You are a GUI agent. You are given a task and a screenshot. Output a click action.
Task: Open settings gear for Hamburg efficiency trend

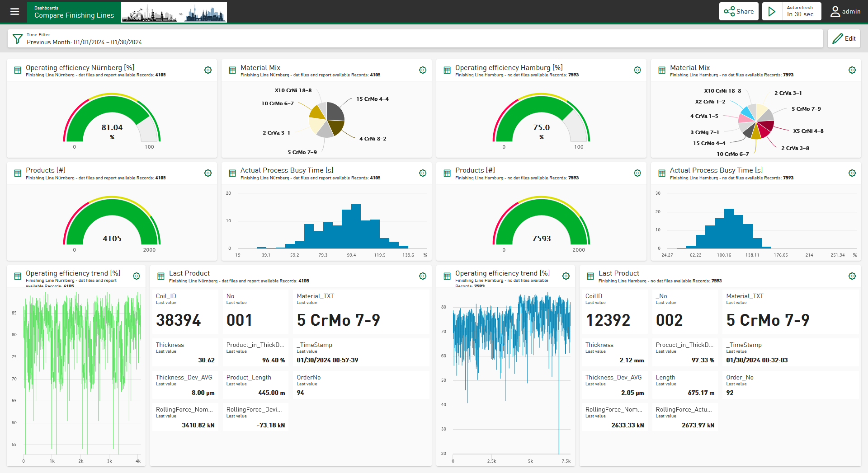click(x=566, y=276)
